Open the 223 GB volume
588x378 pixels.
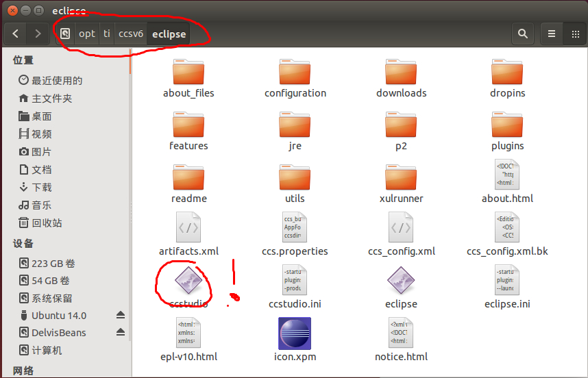click(x=47, y=264)
